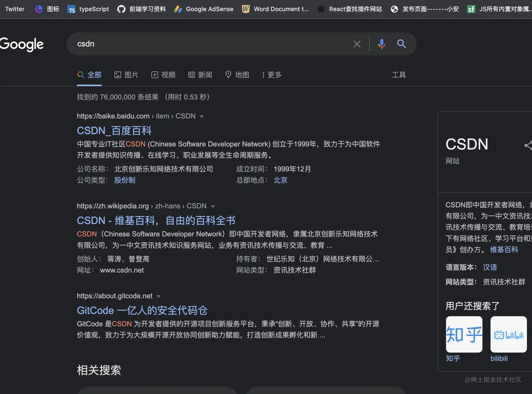Open the Twitter bookmark
Viewport: 532px width, 394px height.
coord(15,9)
